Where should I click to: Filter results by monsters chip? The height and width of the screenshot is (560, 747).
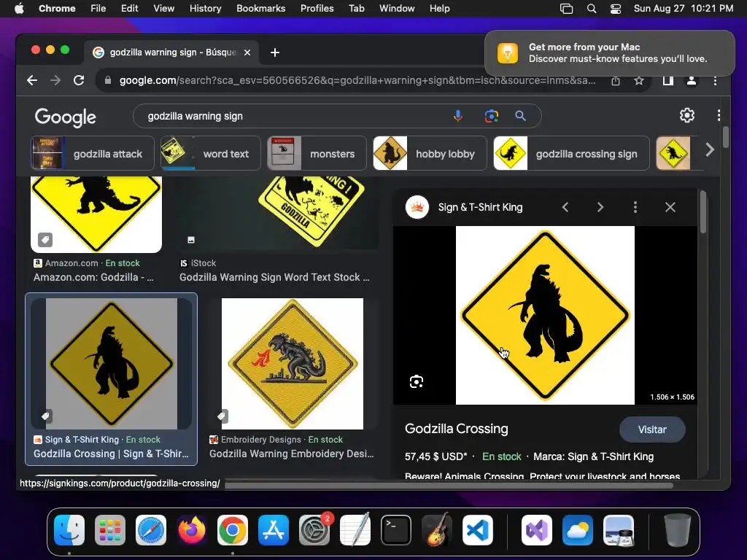tap(317, 153)
